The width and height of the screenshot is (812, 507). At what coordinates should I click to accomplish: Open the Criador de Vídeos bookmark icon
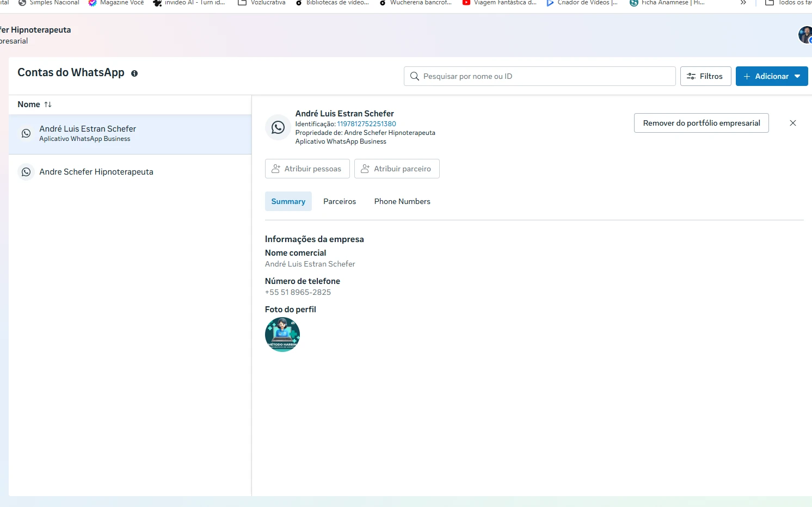(549, 3)
